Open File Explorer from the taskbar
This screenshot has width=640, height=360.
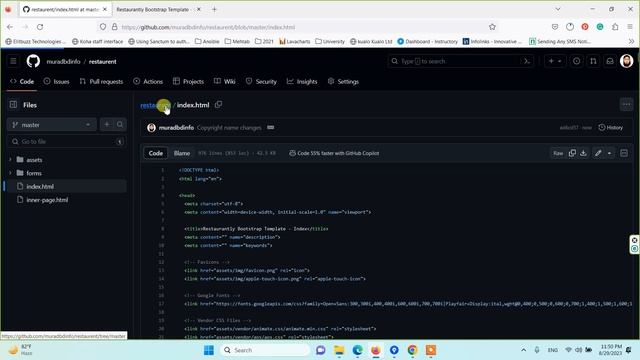click(339, 350)
